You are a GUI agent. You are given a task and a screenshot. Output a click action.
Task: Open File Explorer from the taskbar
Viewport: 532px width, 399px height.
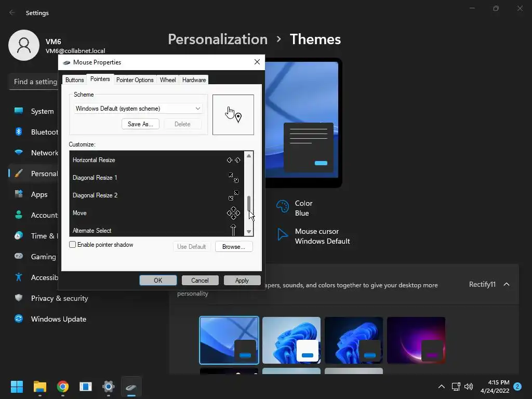[39, 387]
